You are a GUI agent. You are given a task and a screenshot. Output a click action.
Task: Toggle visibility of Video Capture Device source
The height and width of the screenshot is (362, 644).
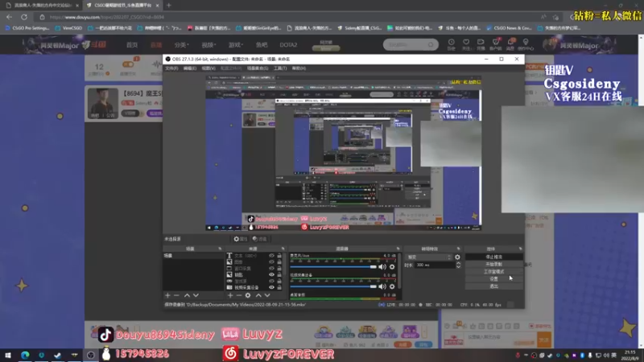tap(271, 287)
